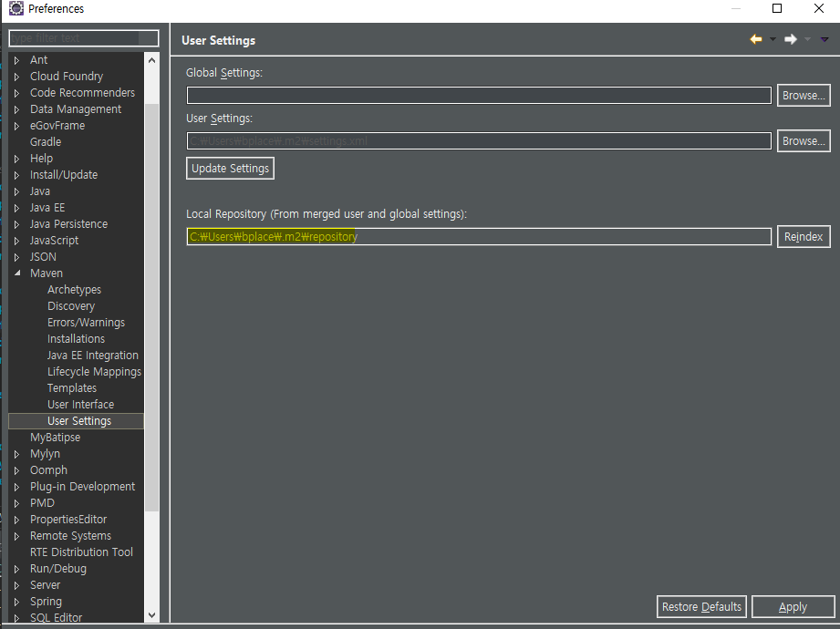The image size is (840, 629).
Task: Expand the Data Management node
Action: [16, 109]
